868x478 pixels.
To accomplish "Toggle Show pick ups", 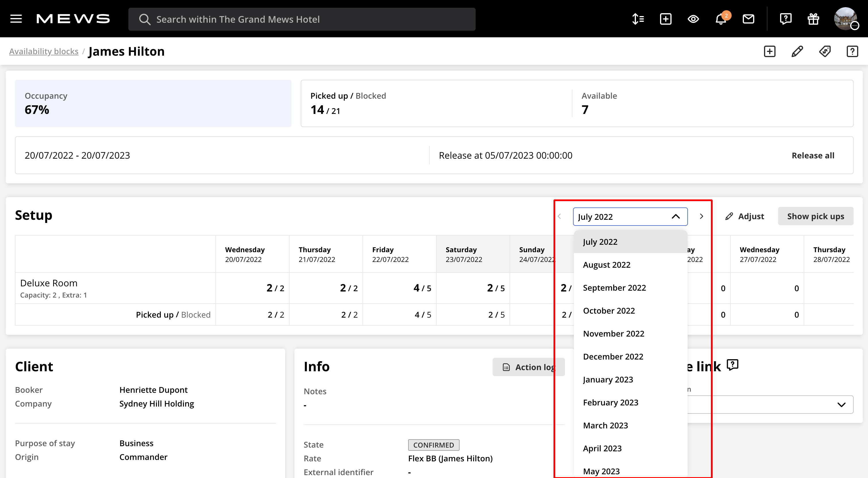I will coord(816,216).
